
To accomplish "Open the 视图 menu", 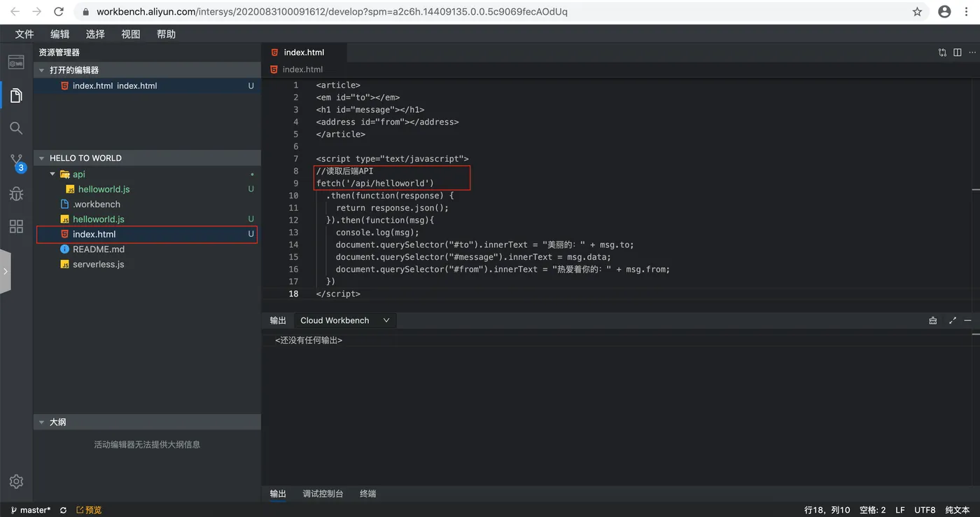I will (131, 34).
